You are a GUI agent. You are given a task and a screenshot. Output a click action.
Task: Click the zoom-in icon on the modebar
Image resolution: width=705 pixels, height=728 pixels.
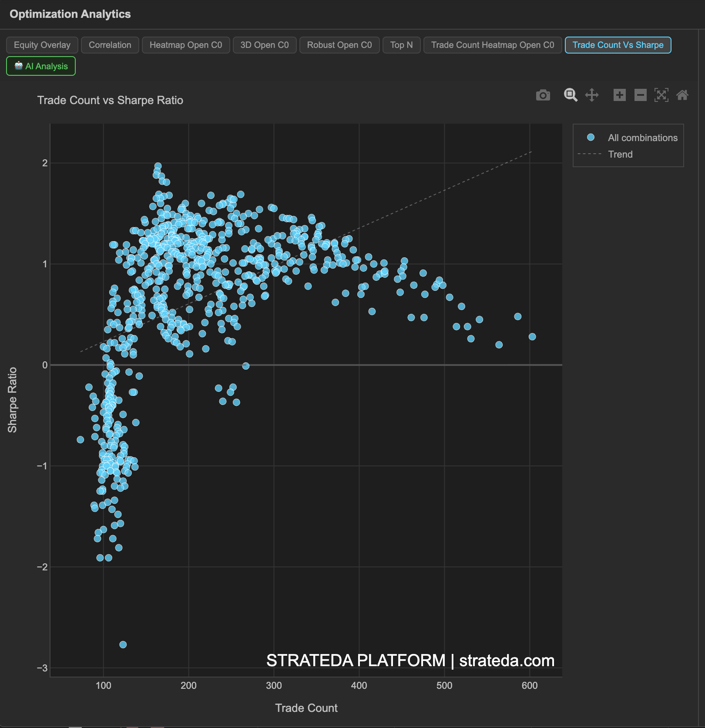pos(619,95)
